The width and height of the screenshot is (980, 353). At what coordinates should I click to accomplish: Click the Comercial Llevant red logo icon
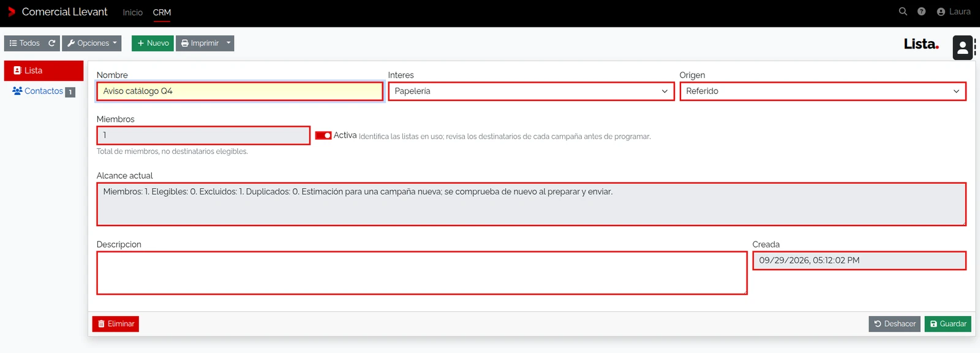[11, 12]
